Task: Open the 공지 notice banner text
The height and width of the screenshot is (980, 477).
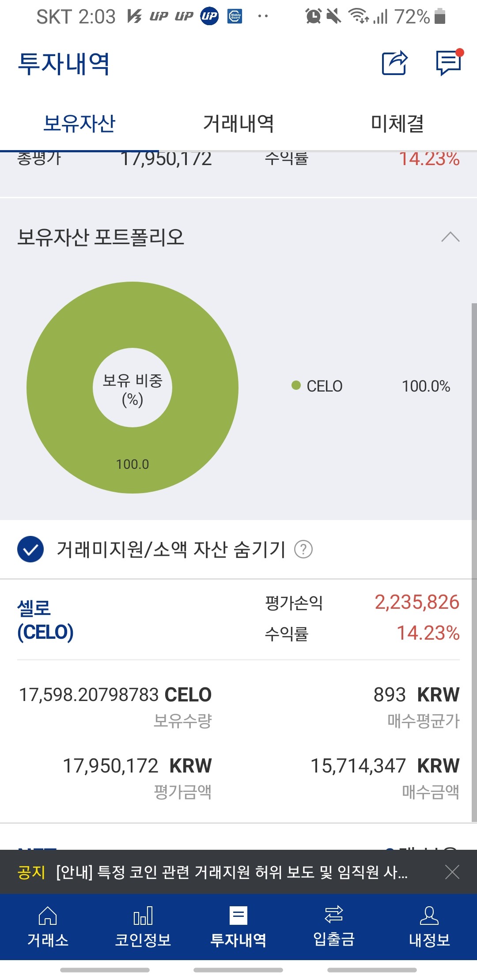Action: coord(232,872)
